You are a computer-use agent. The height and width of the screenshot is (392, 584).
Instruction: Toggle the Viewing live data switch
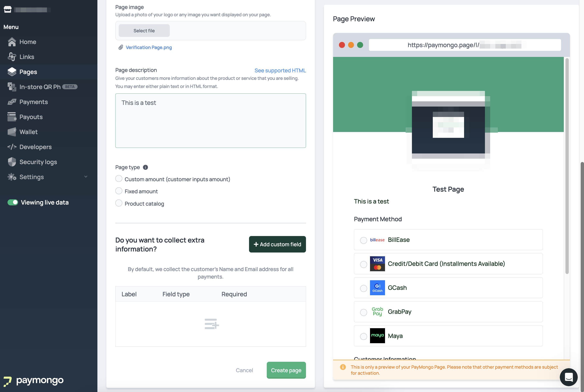[x=13, y=202]
